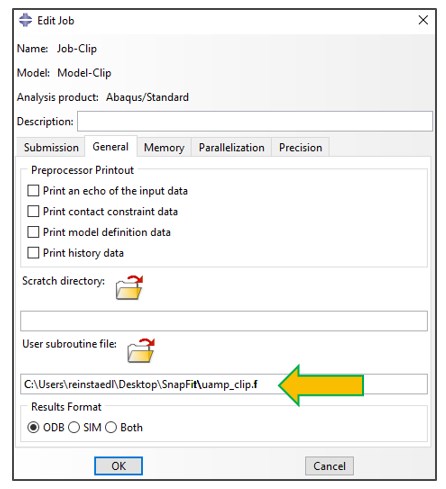Enable Print an echo of the input data
Viewport: 446px width, 489px height.
(33, 191)
